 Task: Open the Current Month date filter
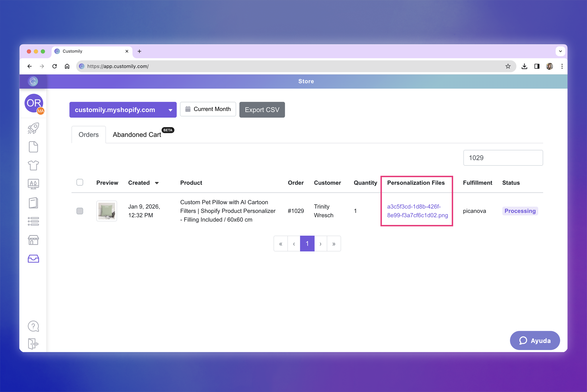pos(208,109)
